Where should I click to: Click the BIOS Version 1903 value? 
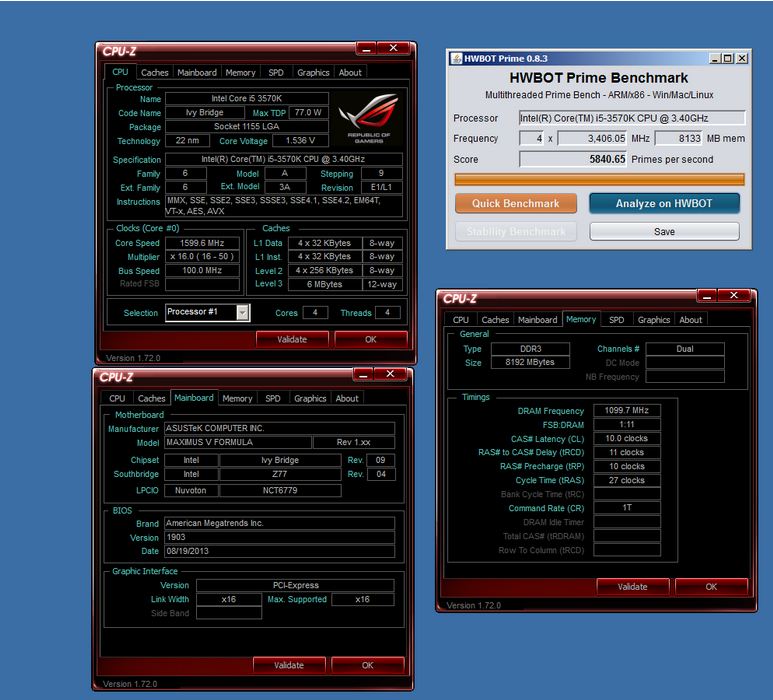pyautogui.click(x=279, y=537)
